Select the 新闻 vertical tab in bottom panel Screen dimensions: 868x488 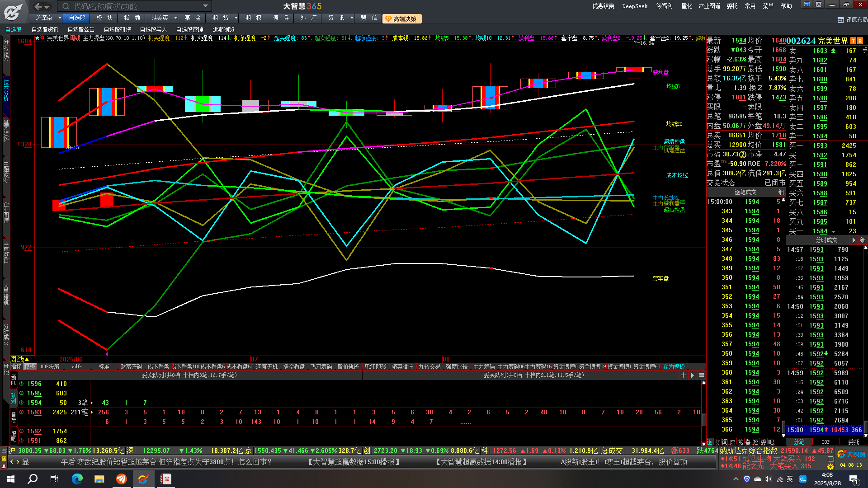tap(14, 380)
